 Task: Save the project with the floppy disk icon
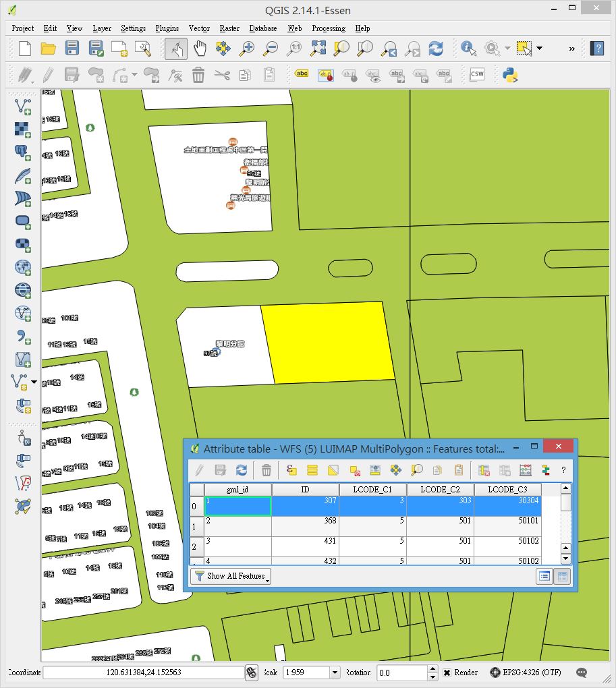click(x=72, y=49)
